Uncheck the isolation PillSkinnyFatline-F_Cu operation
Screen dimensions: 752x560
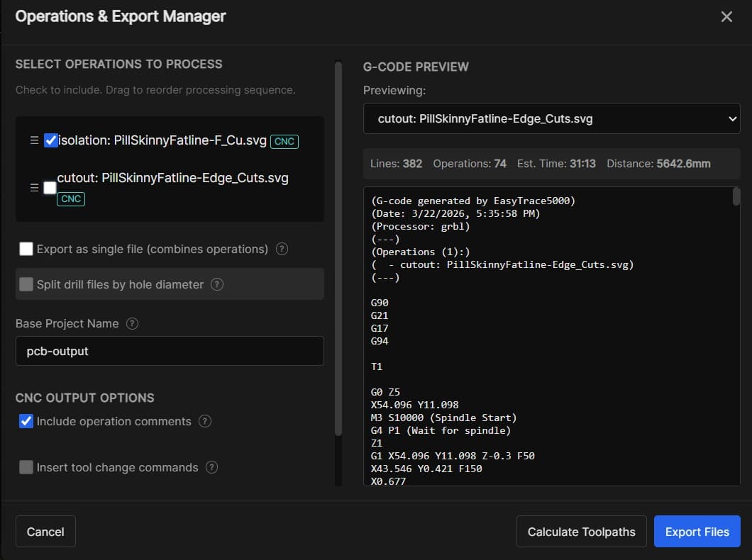(50, 140)
